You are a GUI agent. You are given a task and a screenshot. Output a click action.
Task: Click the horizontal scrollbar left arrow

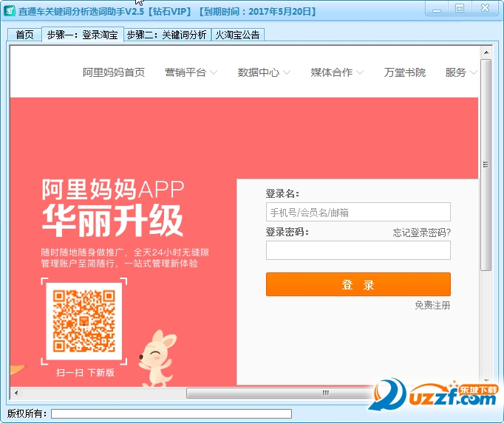16,393
